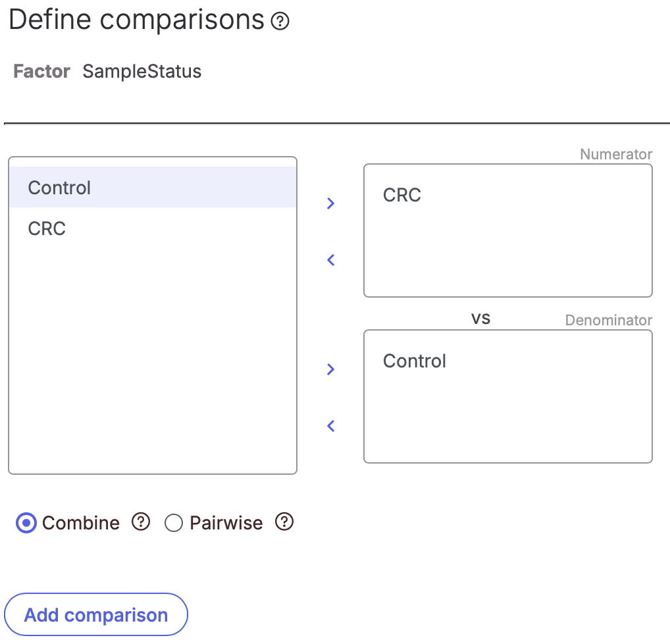Screen dimensions: 670x644
Task: Click the Combine label text
Action: [x=81, y=523]
